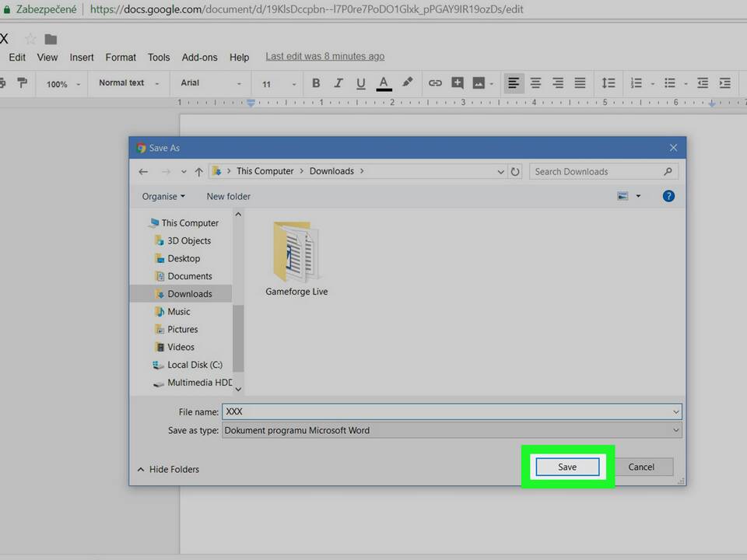Click the Refresh button beside address path
The width and height of the screenshot is (747, 560).
[515, 172]
